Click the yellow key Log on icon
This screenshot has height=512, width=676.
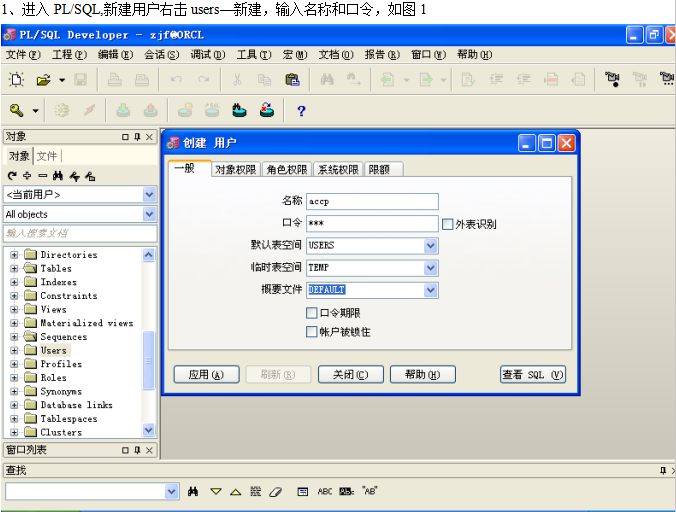[17, 111]
